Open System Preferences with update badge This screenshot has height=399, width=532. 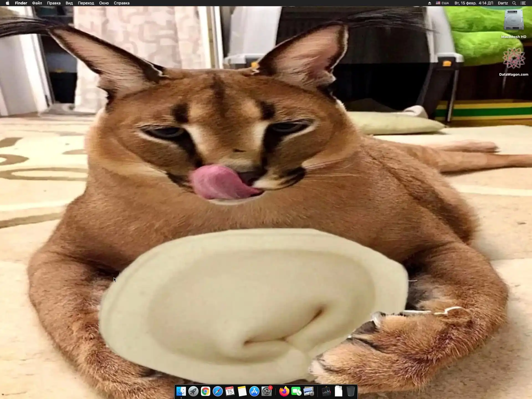(x=267, y=392)
